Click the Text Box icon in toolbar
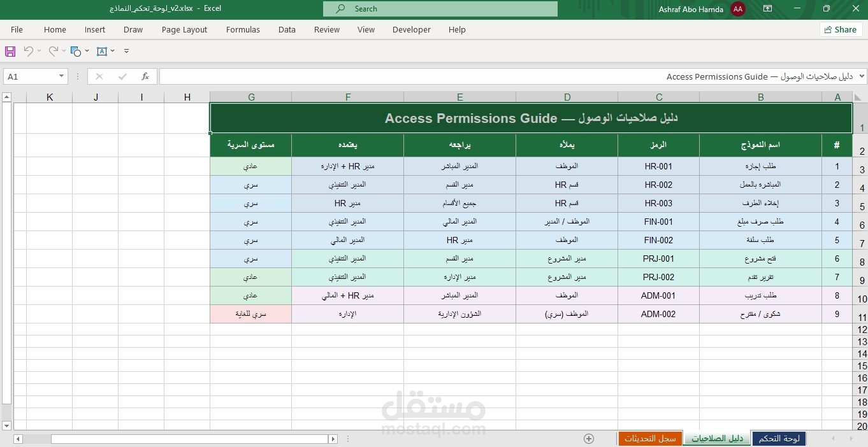The height and width of the screenshot is (447, 868). pyautogui.click(x=102, y=51)
